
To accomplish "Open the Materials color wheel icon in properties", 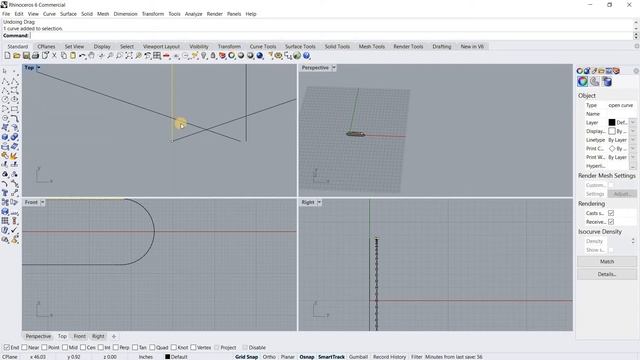I will (x=582, y=82).
